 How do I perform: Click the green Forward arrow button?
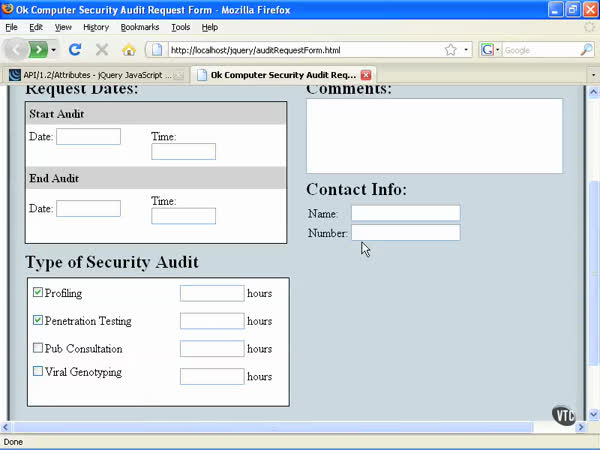(37, 49)
